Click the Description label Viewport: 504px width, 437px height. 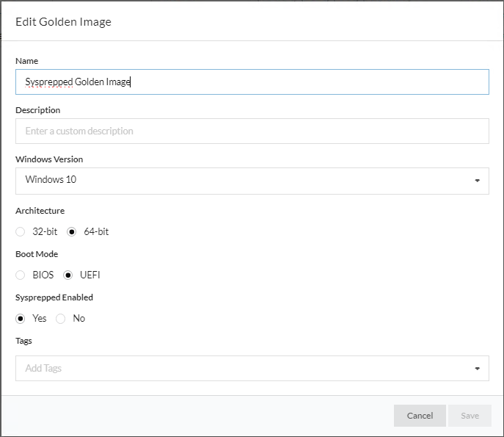tap(38, 110)
